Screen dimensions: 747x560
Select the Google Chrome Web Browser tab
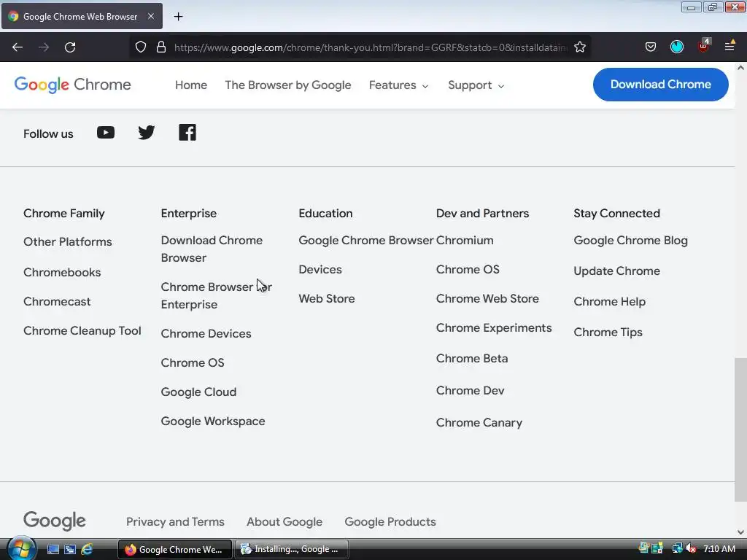(x=82, y=16)
